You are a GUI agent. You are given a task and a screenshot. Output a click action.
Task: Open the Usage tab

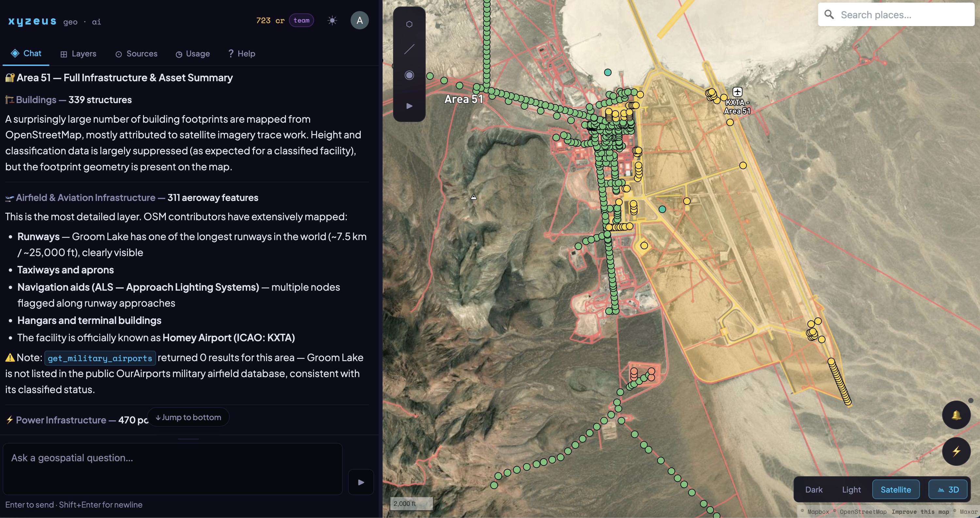click(193, 54)
